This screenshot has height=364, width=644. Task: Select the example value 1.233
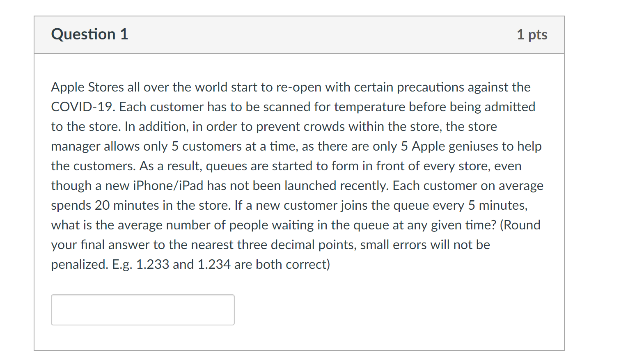coord(152,264)
